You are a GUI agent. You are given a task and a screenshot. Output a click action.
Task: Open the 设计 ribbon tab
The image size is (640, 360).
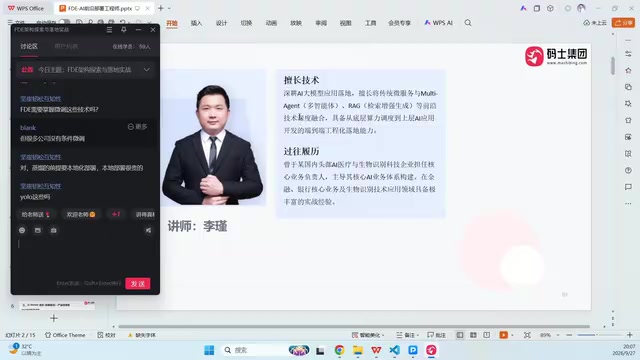tap(221, 23)
